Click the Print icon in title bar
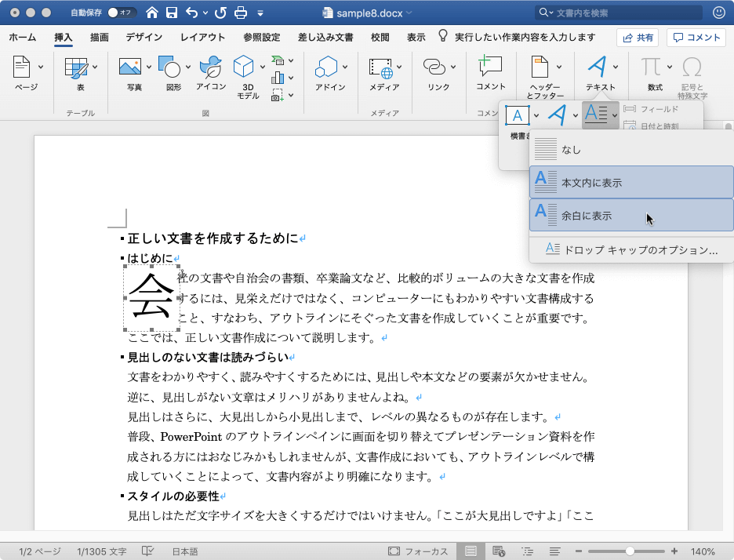 [241, 13]
